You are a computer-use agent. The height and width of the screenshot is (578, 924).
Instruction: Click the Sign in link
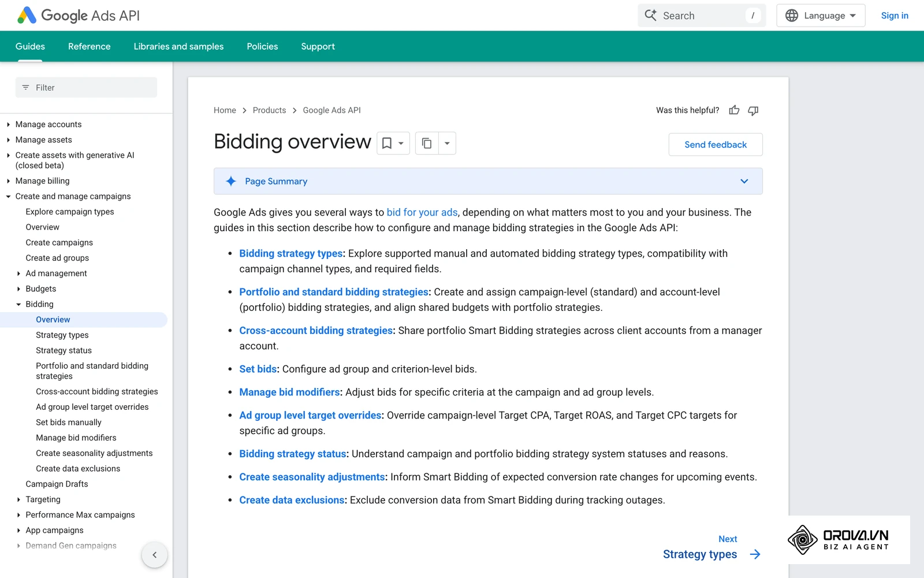tap(895, 16)
